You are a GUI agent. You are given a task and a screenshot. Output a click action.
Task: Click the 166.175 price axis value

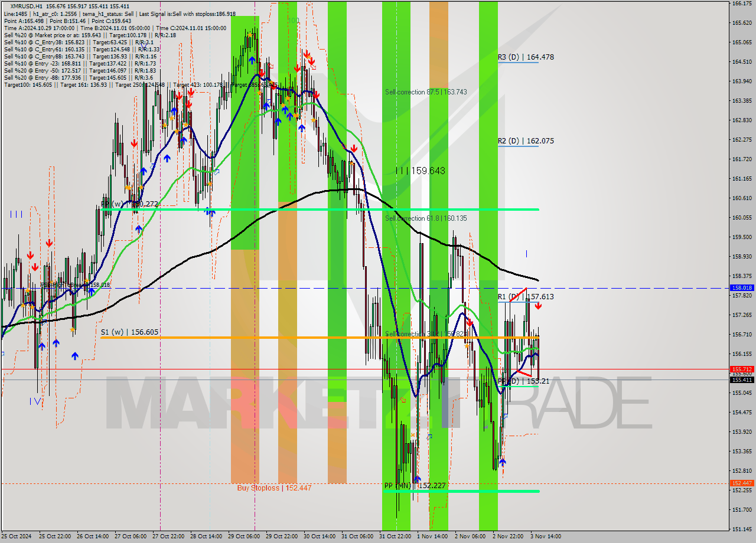pos(742,4)
